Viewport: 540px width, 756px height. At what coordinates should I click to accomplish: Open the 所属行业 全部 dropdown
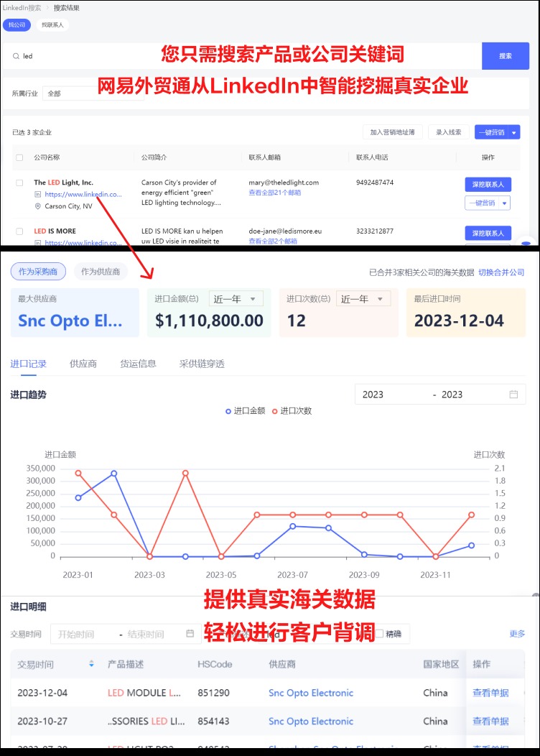tap(93, 93)
